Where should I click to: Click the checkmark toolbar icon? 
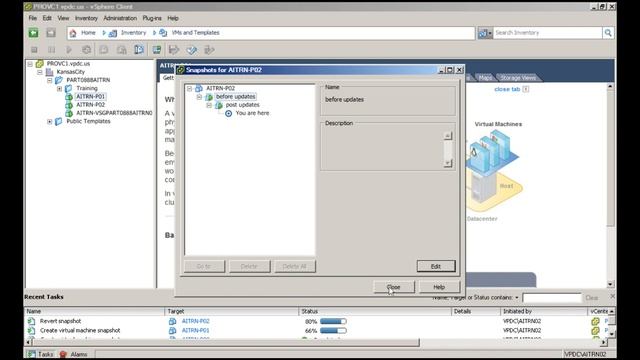191,50
